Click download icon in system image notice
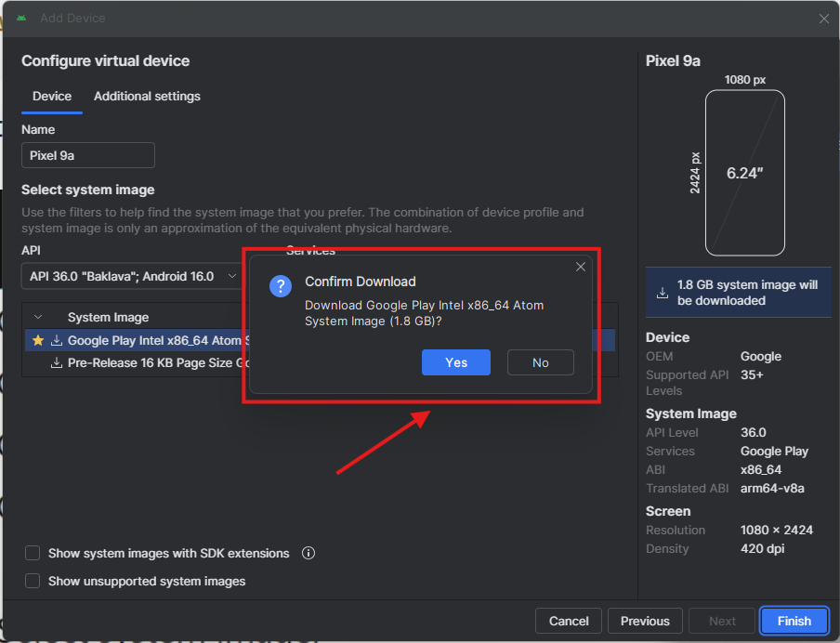The width and height of the screenshot is (840, 643). click(662, 293)
